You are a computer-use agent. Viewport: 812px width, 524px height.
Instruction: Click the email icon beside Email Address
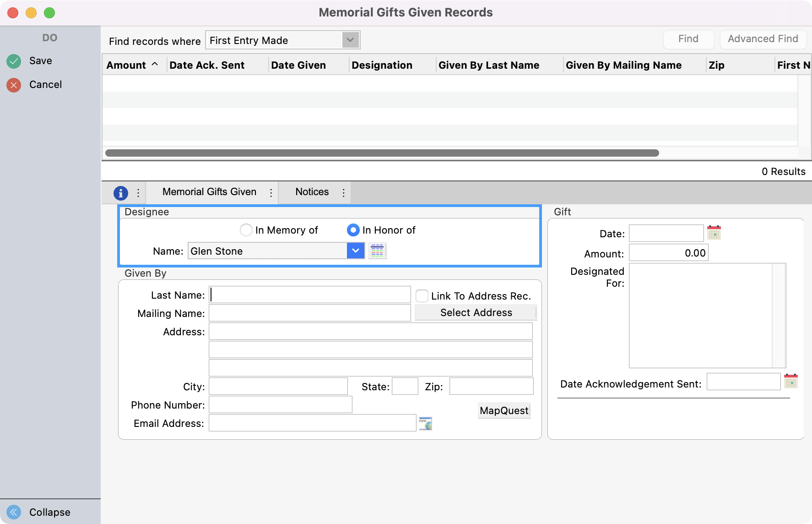pos(425,423)
